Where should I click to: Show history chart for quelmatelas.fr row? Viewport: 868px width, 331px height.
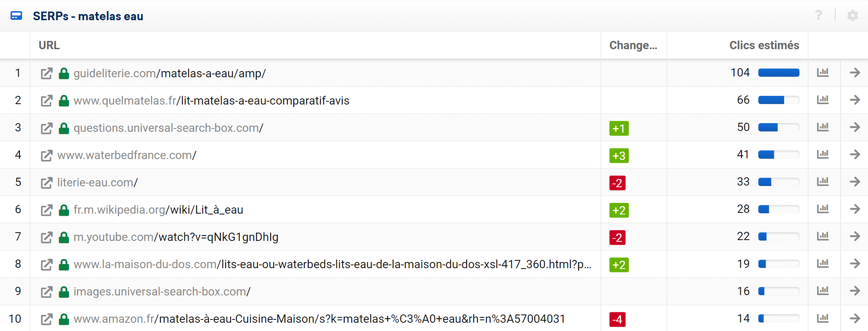(823, 100)
